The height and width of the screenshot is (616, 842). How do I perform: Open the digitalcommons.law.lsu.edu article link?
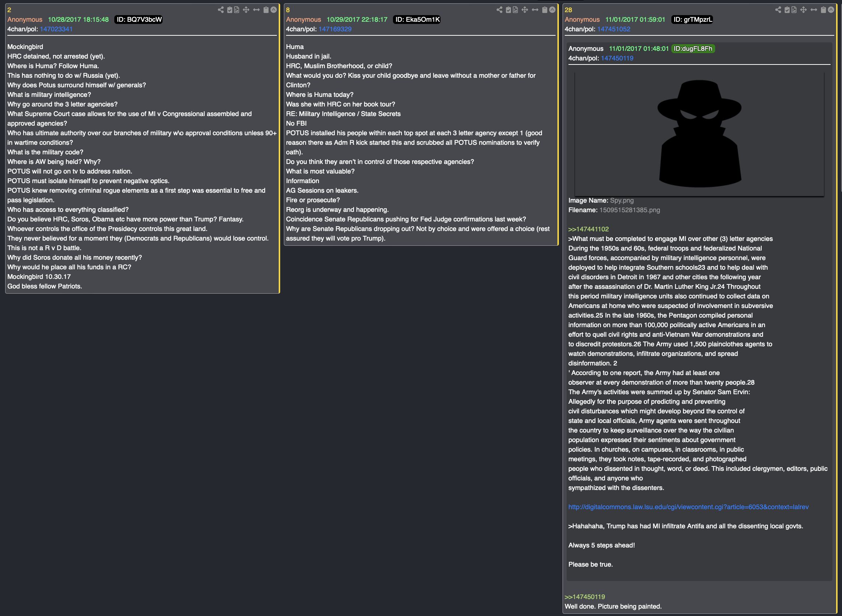688,507
